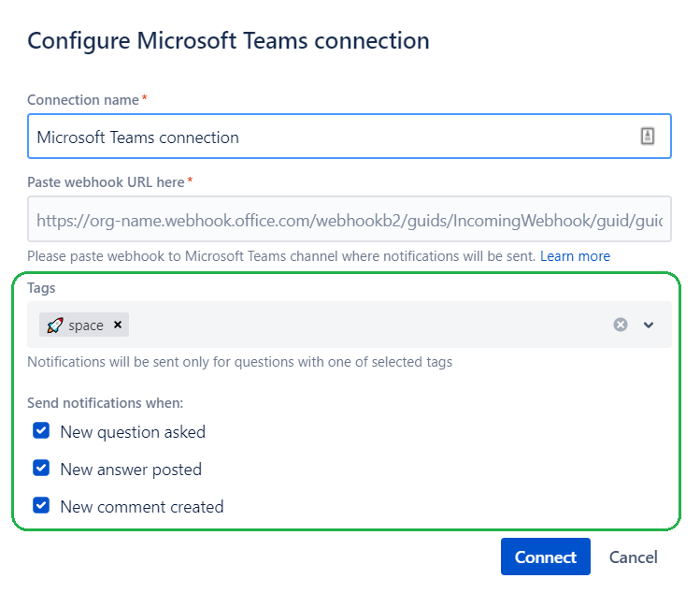This screenshot has width=700, height=593.
Task: Click the contact card icon in Connection name field
Action: (648, 136)
